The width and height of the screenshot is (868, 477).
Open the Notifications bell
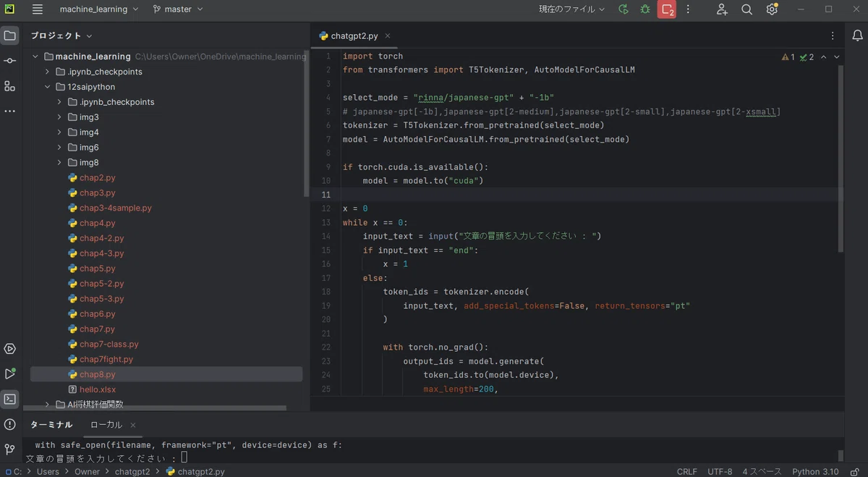[857, 35]
